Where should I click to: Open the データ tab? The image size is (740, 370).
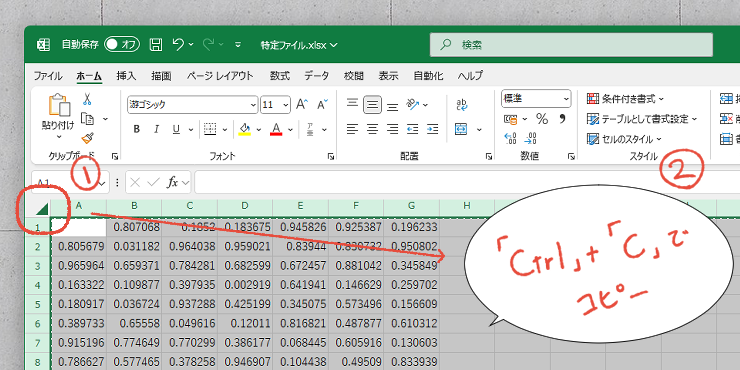pyautogui.click(x=317, y=76)
